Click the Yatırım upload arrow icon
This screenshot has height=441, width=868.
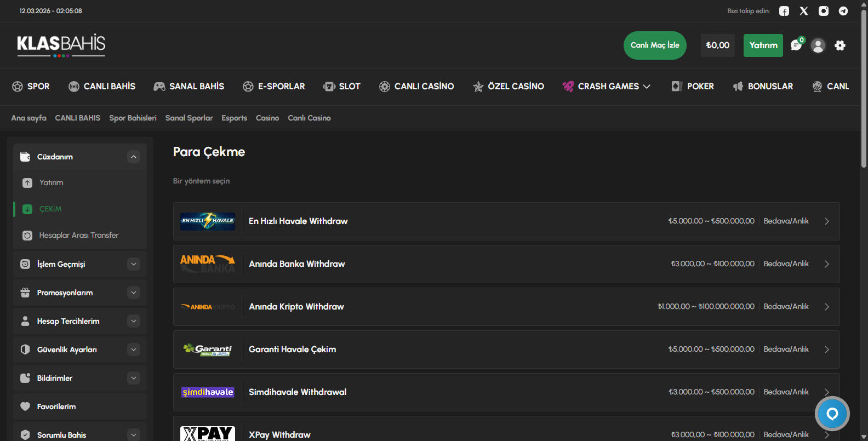point(27,183)
